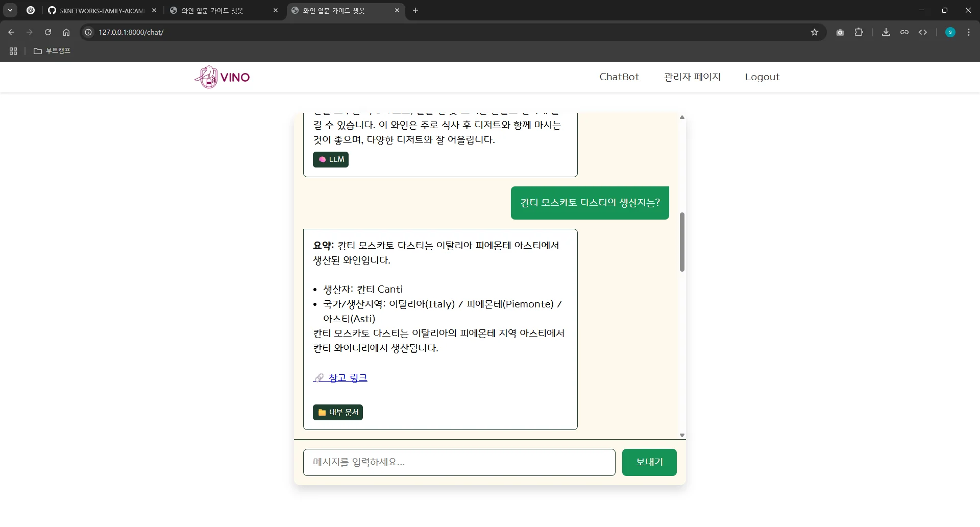Open the 부트캠프 bookmarks folder
The image size is (980, 527).
(52, 51)
